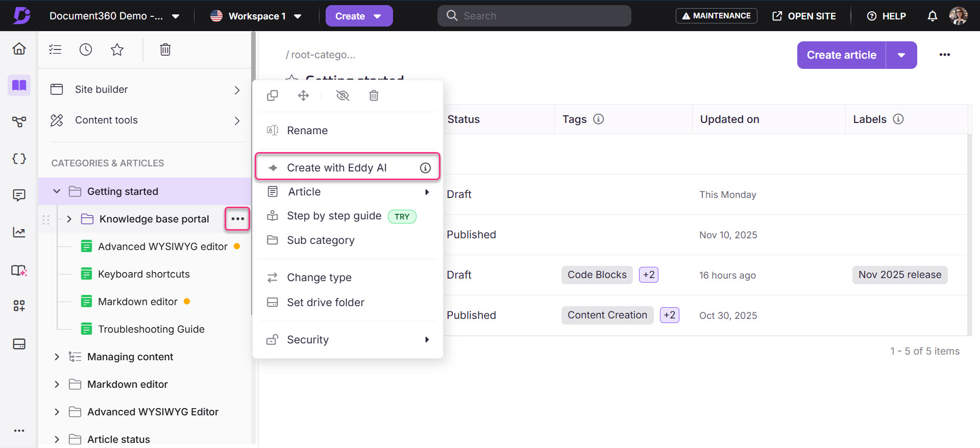This screenshot has height=448, width=980.
Task: Open the feedback comment icon in sidebar
Action: (x=19, y=195)
